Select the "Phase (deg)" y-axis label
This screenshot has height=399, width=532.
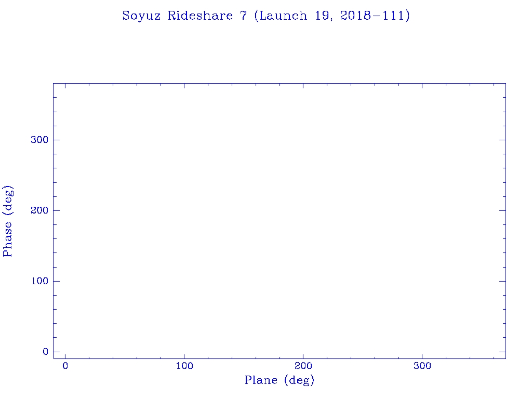coord(8,221)
